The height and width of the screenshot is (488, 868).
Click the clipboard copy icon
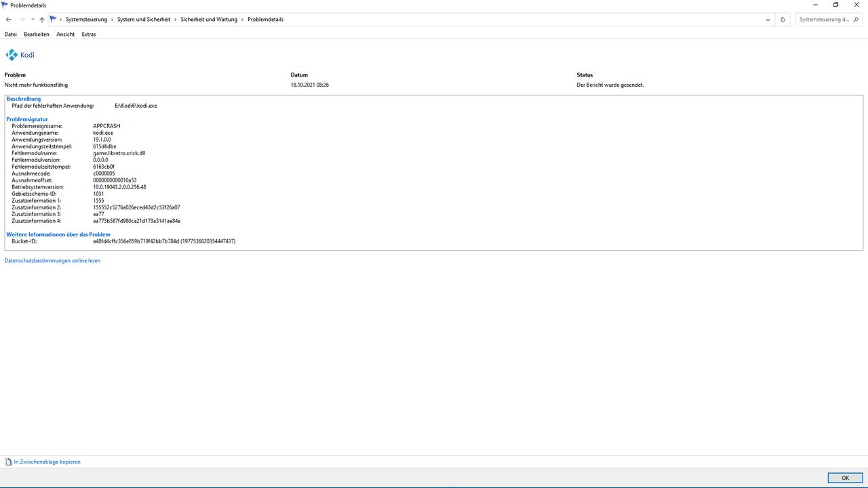point(8,462)
